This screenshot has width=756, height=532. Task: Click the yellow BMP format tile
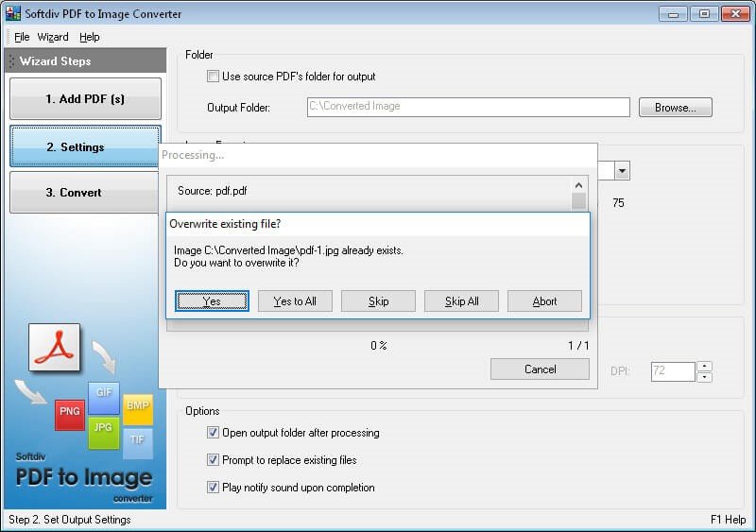[137, 409]
